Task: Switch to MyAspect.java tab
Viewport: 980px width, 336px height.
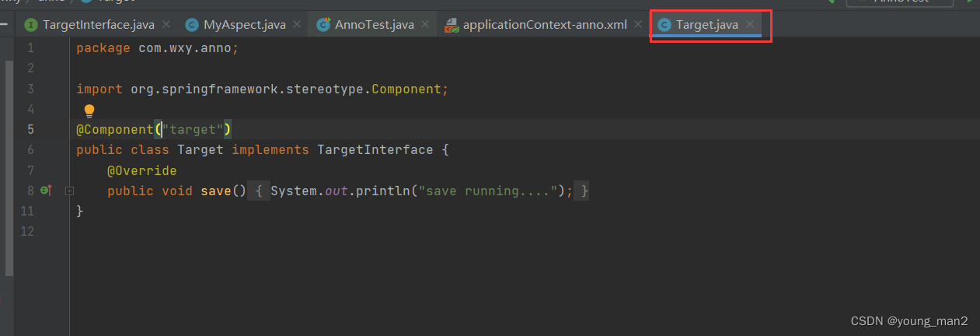Action: click(x=245, y=25)
